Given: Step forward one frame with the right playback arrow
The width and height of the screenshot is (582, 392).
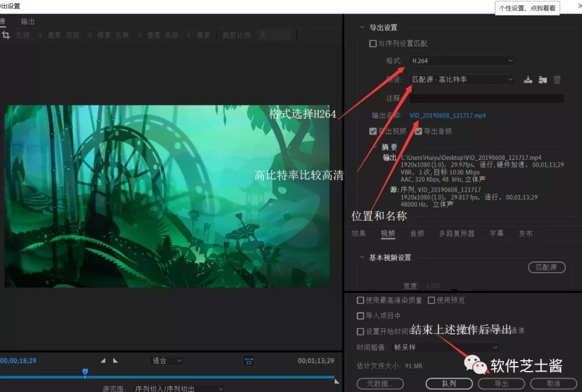Looking at the screenshot, I should [115, 361].
